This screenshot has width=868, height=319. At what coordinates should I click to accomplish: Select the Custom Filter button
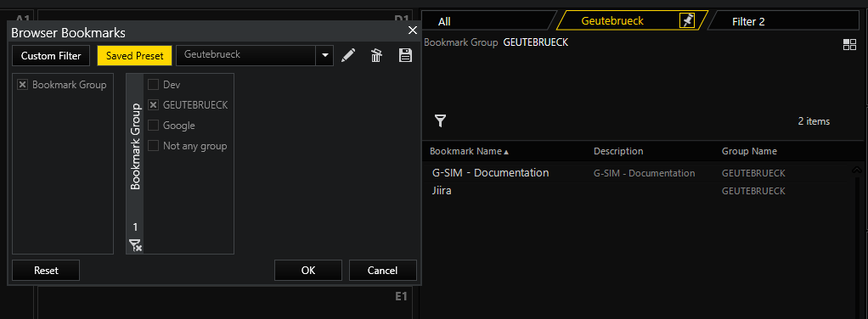51,56
